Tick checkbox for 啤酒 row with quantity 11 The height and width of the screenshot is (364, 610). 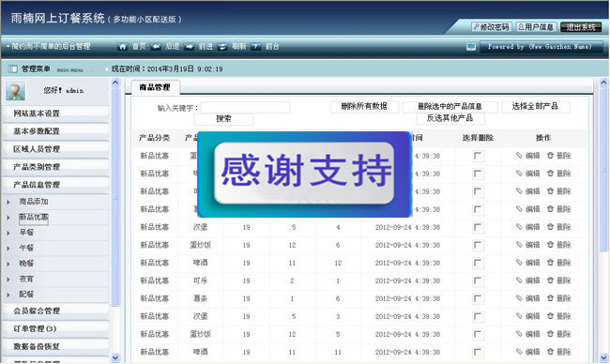pos(478,353)
